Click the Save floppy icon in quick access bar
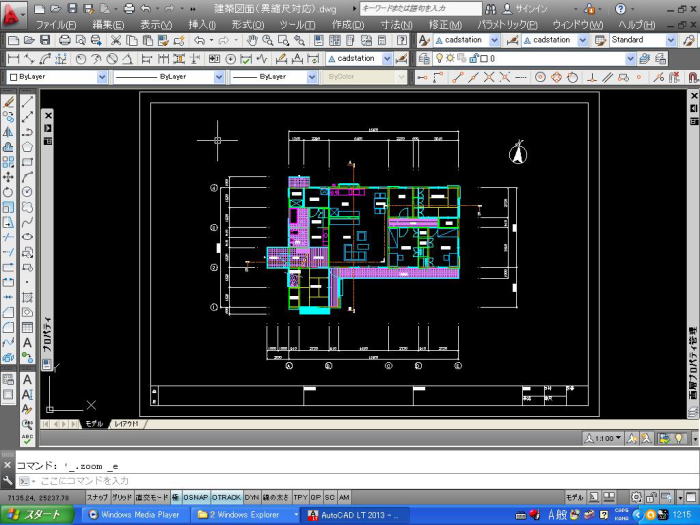Viewport: 700px width, 525px height. (x=72, y=8)
